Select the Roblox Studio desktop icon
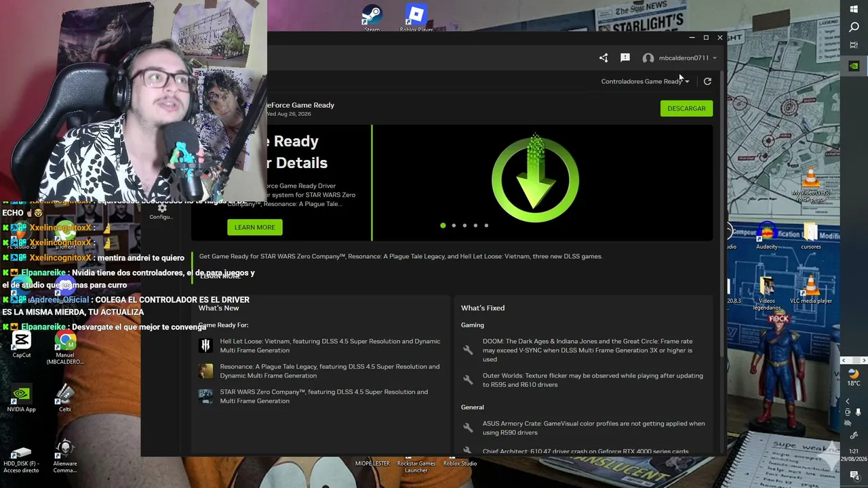 pos(460,464)
